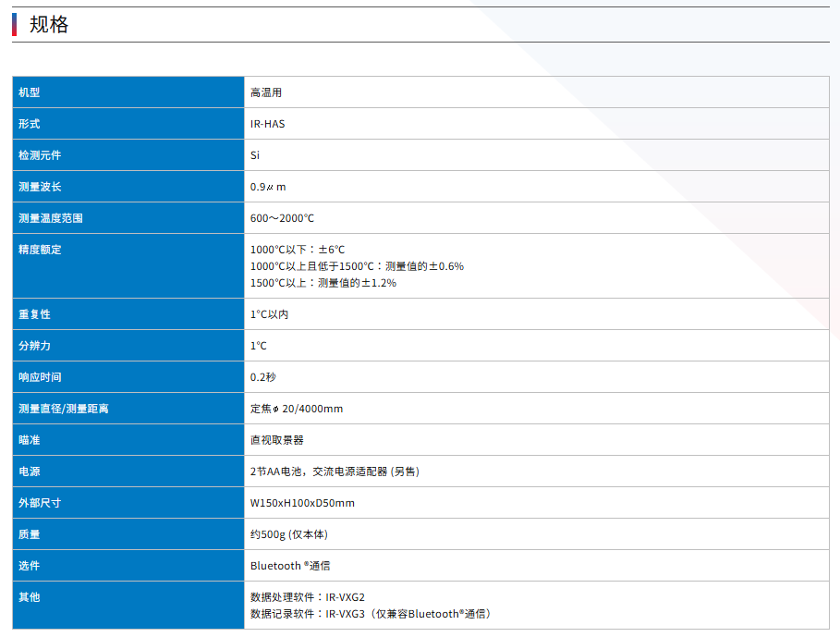
Task: Click the 1°C以内 repeatability value
Action: 269,314
